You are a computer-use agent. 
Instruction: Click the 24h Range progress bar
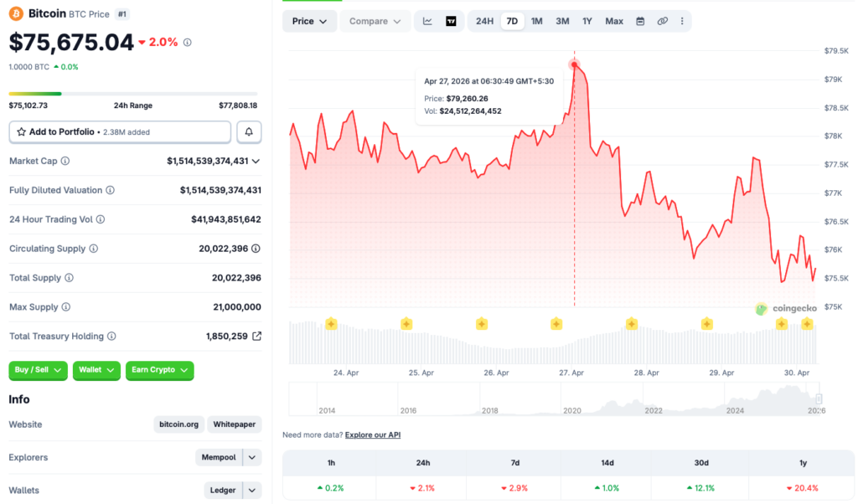point(133,94)
